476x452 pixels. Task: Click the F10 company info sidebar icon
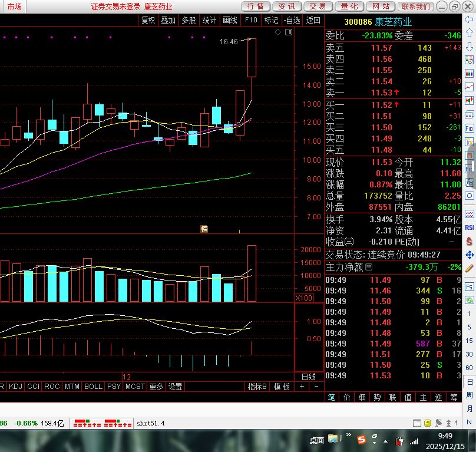point(469,128)
